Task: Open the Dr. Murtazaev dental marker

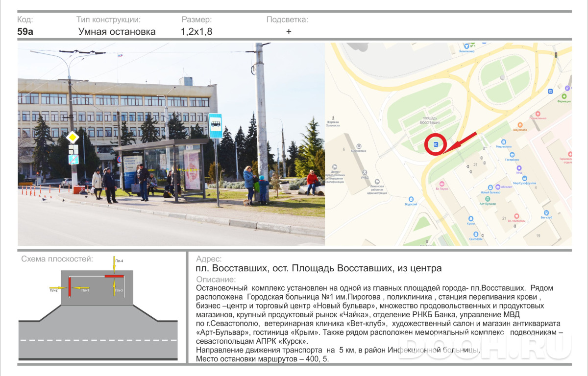Action: point(516,216)
